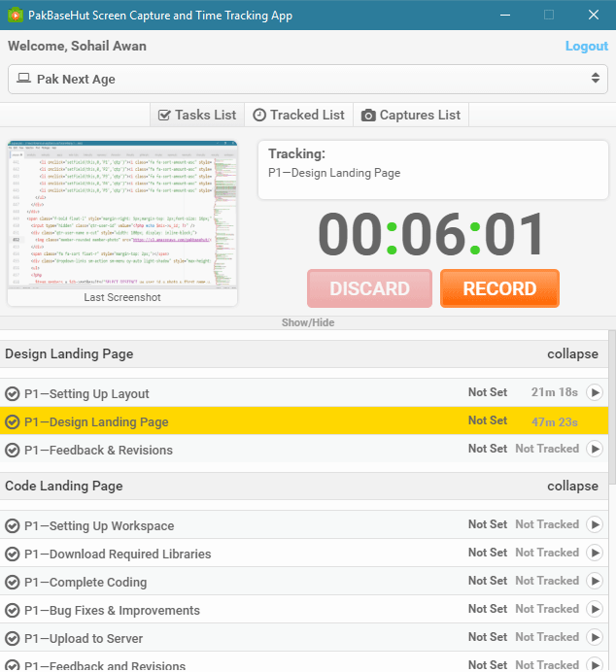Start tracking P1—Complete Coding play icon
616x672 pixels.
(595, 581)
